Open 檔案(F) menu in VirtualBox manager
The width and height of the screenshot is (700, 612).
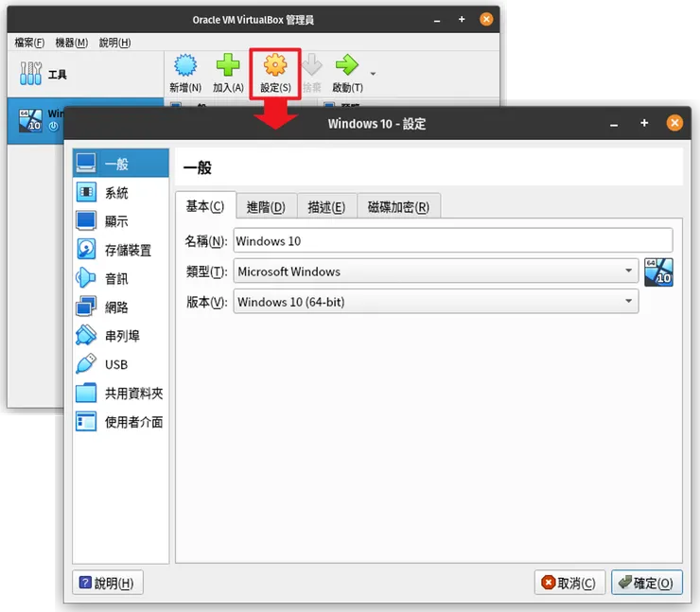coord(29,43)
